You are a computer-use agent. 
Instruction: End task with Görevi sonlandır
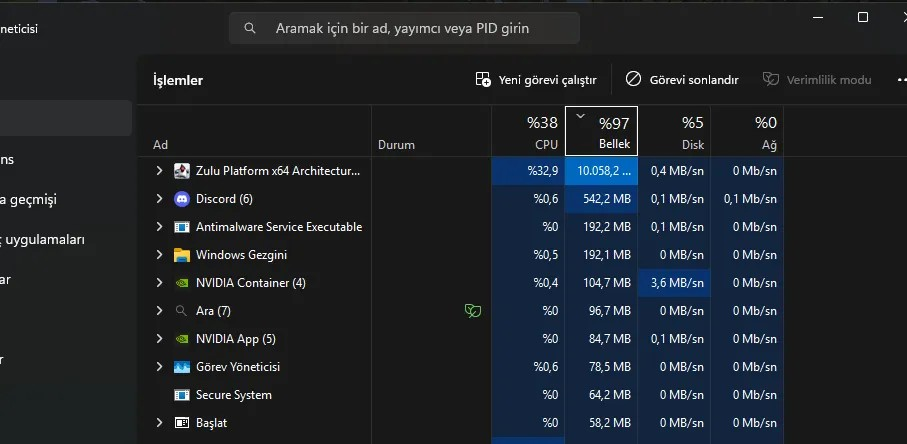pyautogui.click(x=682, y=80)
